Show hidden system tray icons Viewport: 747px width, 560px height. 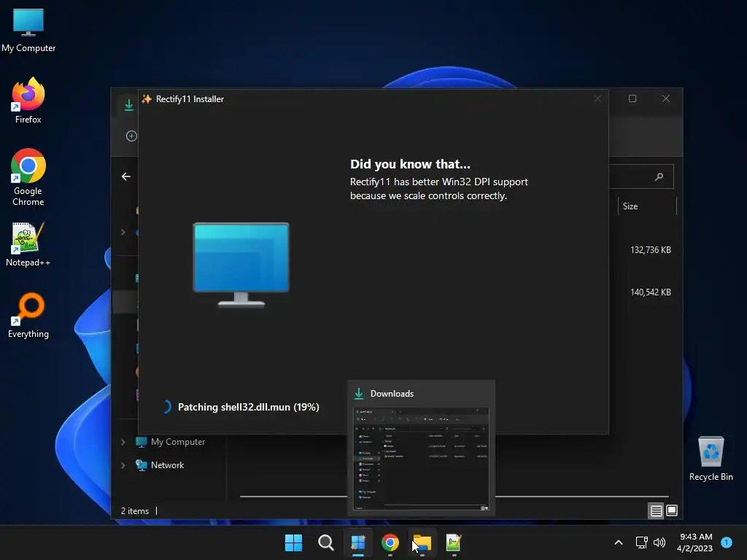click(619, 542)
